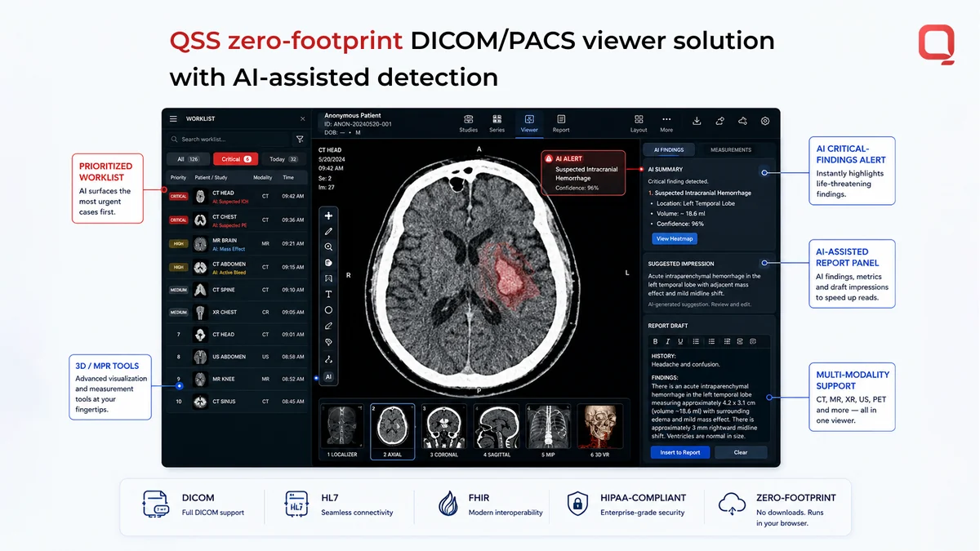Open the worklist filter options

[300, 140]
